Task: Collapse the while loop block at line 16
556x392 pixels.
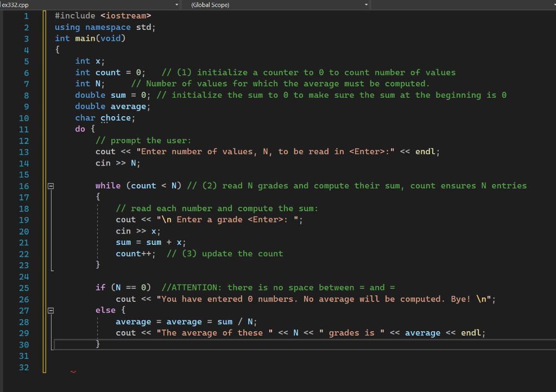Action: [x=50, y=186]
